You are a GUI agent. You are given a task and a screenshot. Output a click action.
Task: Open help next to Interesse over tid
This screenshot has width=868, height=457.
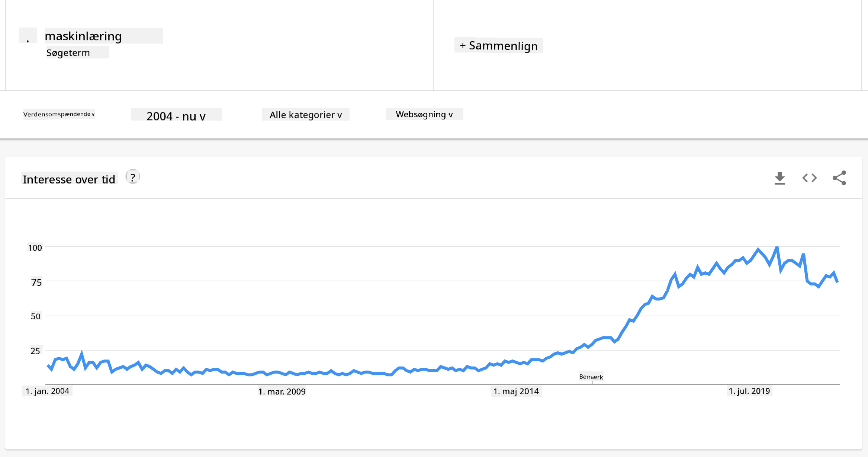click(133, 177)
